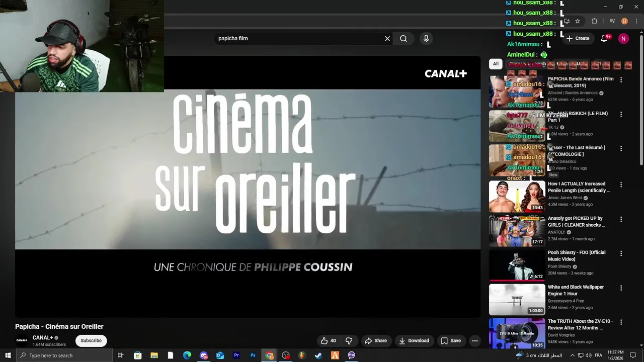Open options for Anatoly got PICKED UP
Screen dimensions: 644x362
tap(621, 219)
